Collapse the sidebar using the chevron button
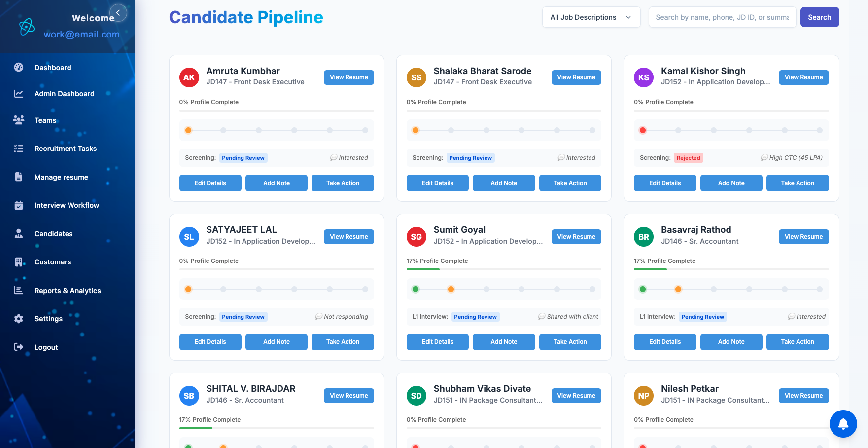The width and height of the screenshot is (868, 448). (x=118, y=13)
